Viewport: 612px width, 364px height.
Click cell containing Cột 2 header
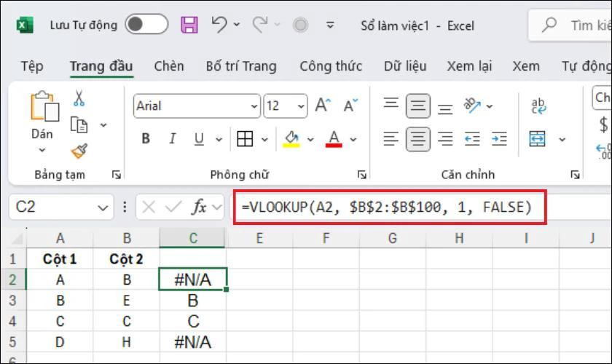pyautogui.click(x=127, y=259)
